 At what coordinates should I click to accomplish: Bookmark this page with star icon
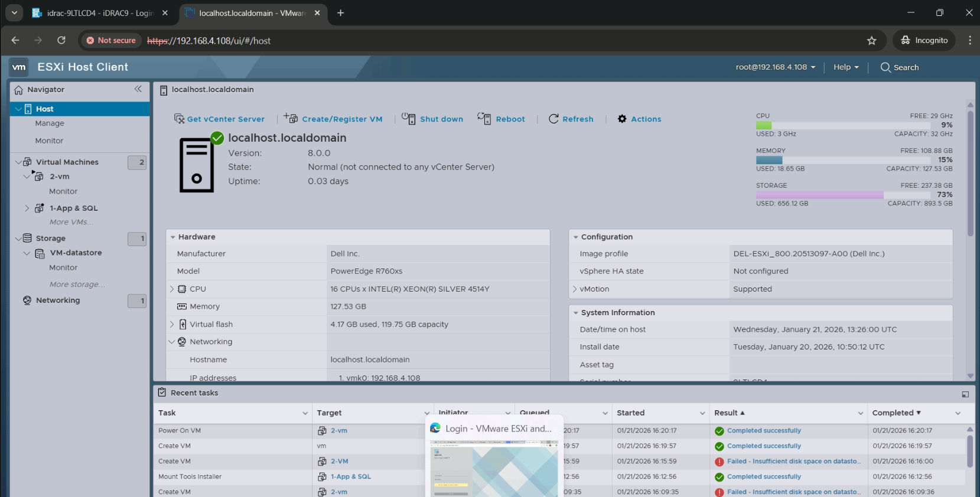click(x=871, y=41)
